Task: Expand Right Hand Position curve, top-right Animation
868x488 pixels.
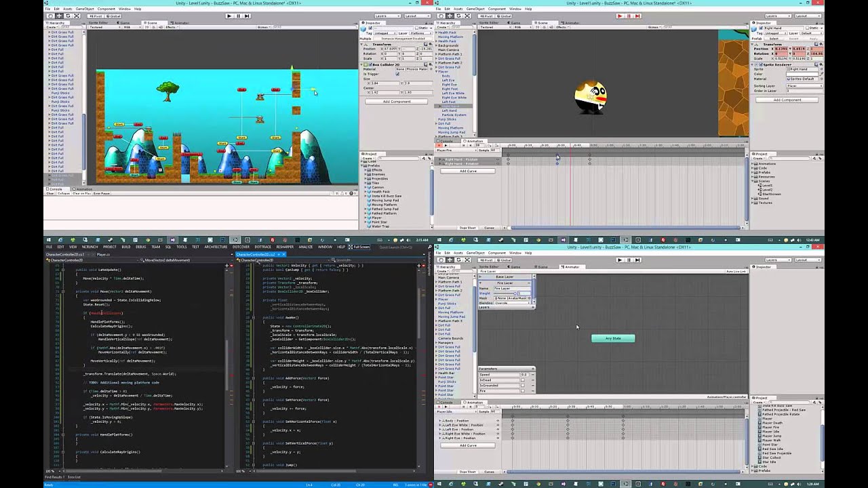Action: click(x=441, y=159)
